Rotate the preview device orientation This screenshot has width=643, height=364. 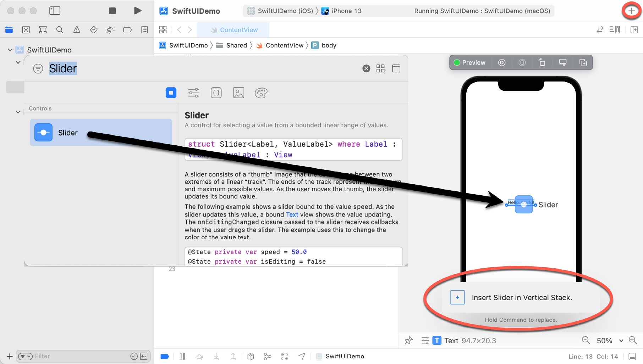click(x=542, y=63)
